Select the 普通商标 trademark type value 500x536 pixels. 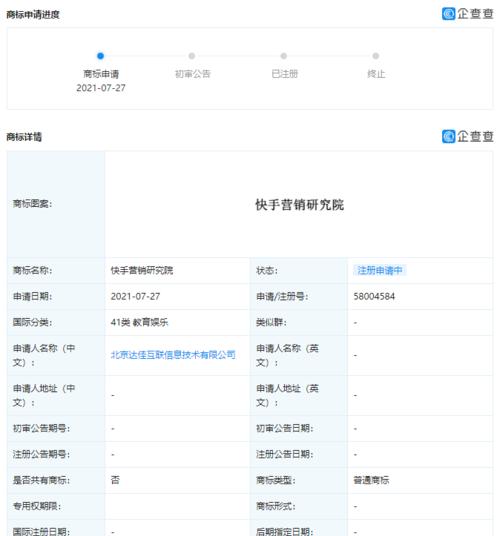click(x=371, y=480)
